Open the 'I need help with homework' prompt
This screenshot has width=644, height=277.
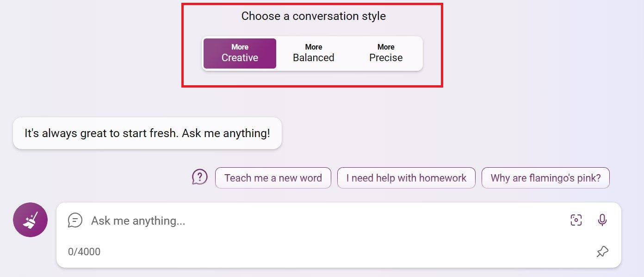406,177
